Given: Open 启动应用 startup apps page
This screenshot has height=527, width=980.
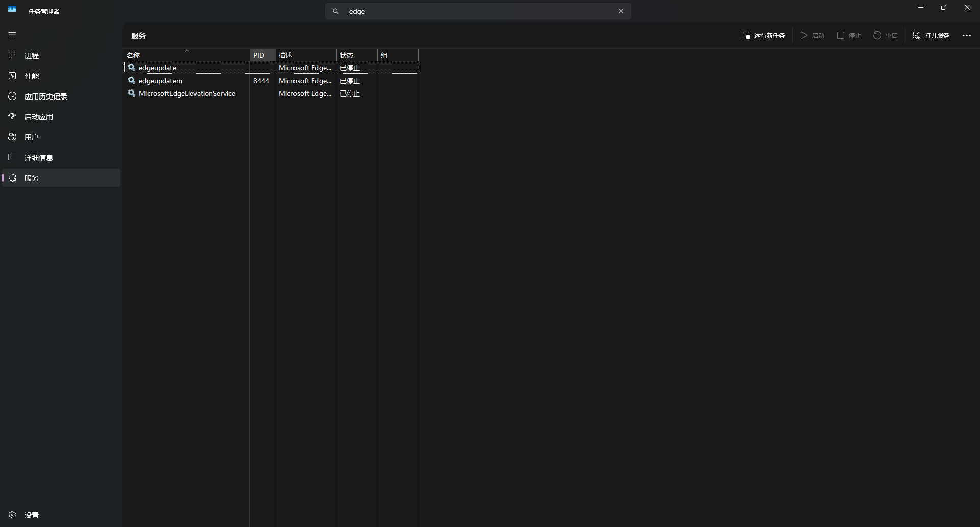Looking at the screenshot, I should (61, 116).
